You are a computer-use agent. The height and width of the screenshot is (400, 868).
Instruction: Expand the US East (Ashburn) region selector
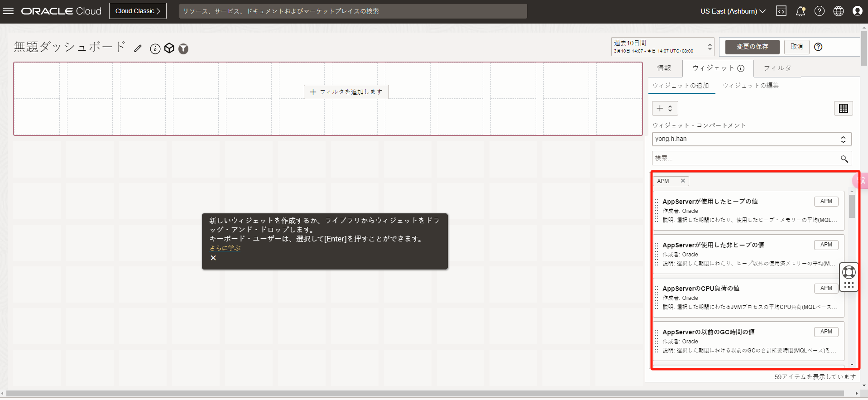point(732,11)
